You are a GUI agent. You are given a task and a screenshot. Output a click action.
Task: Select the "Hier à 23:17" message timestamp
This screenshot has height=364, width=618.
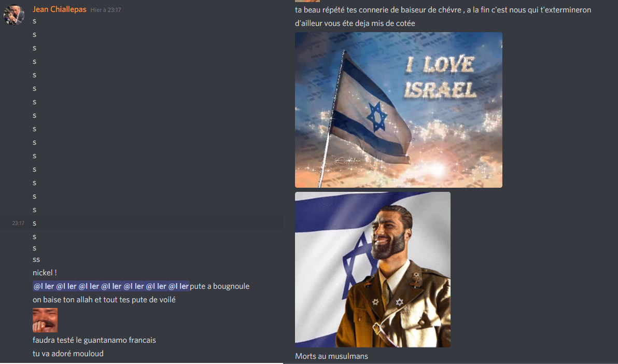coord(106,10)
